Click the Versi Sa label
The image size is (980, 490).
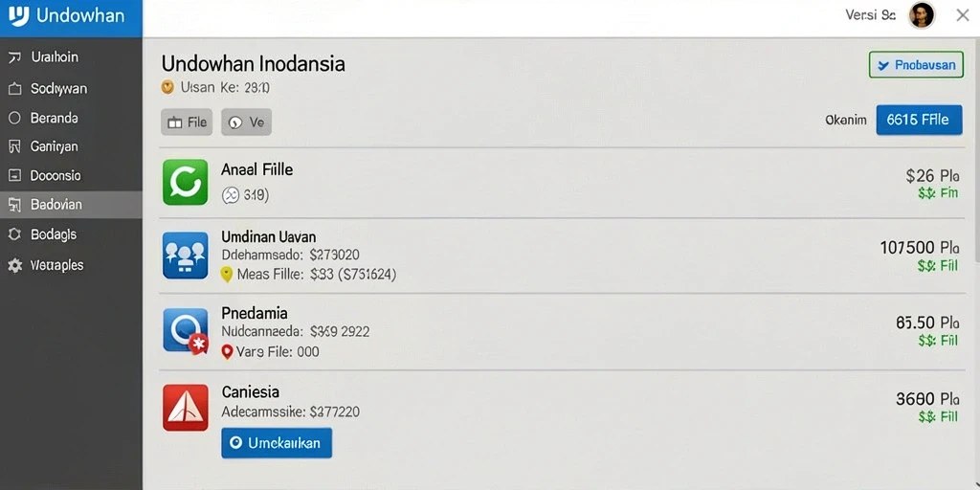(x=871, y=15)
